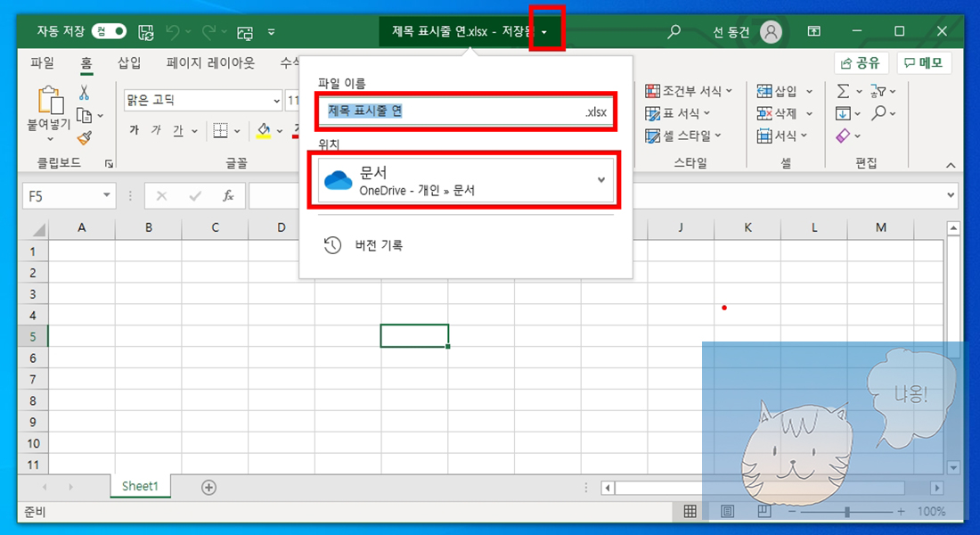Switch to Normal view icon
The height and width of the screenshot is (535, 980).
coord(690,511)
